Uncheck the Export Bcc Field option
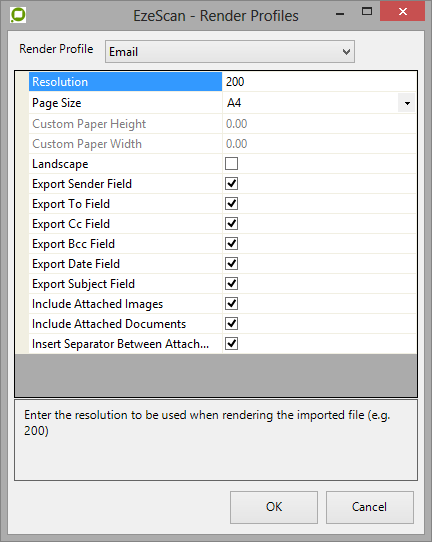 [x=231, y=244]
